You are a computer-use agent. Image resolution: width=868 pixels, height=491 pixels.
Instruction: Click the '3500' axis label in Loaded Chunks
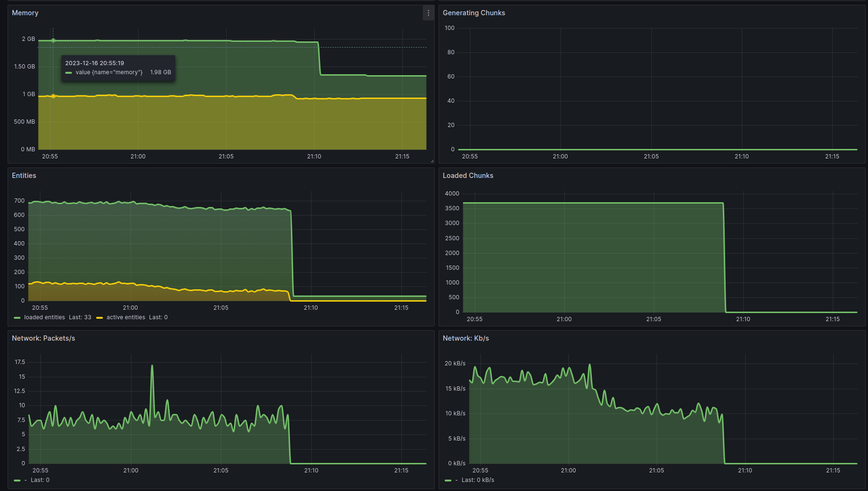point(452,208)
